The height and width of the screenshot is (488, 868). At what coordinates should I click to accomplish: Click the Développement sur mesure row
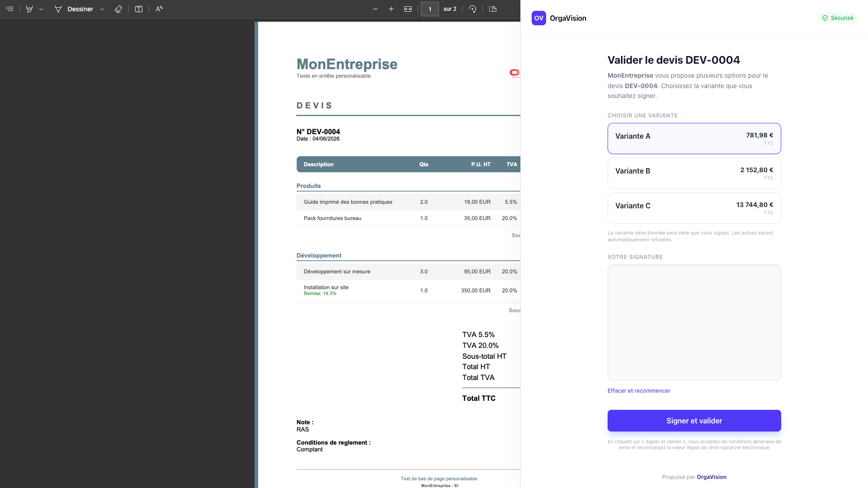pos(408,272)
